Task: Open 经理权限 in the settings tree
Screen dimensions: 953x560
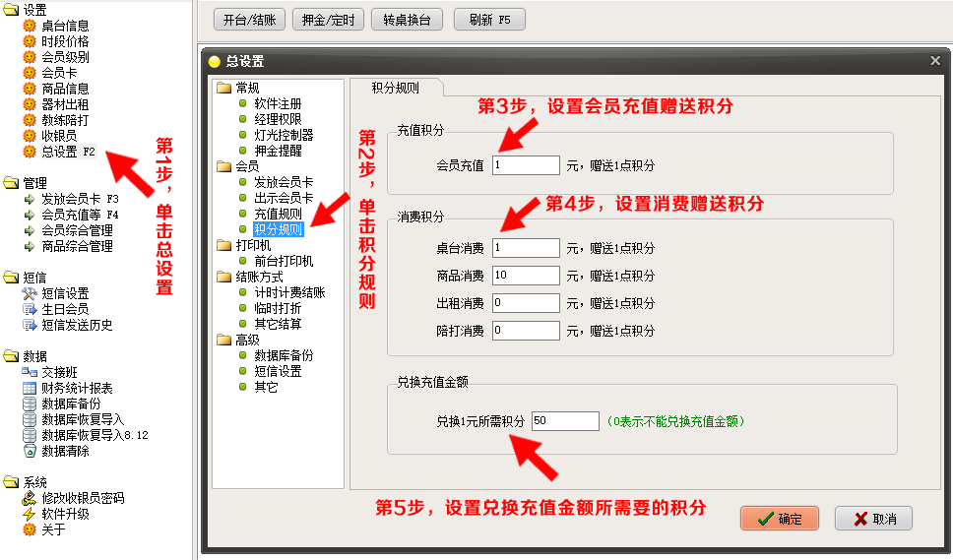Action: pyautogui.click(x=278, y=120)
